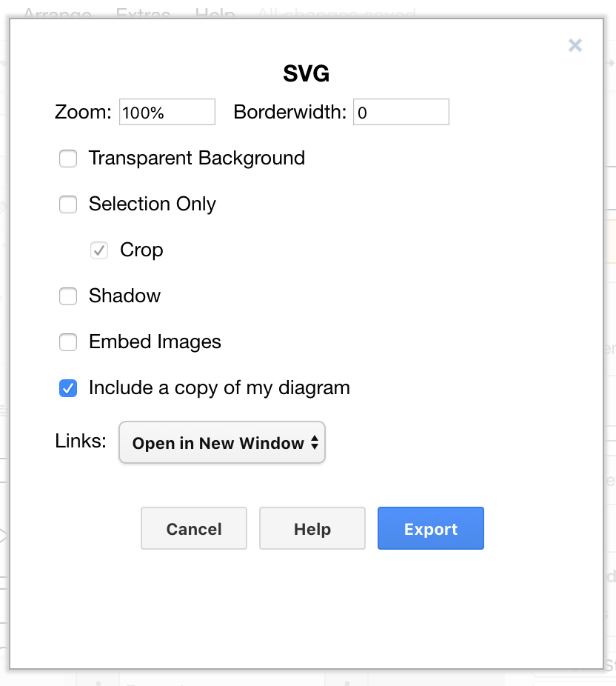
Task: Enable the Shadow option
Action: [68, 296]
